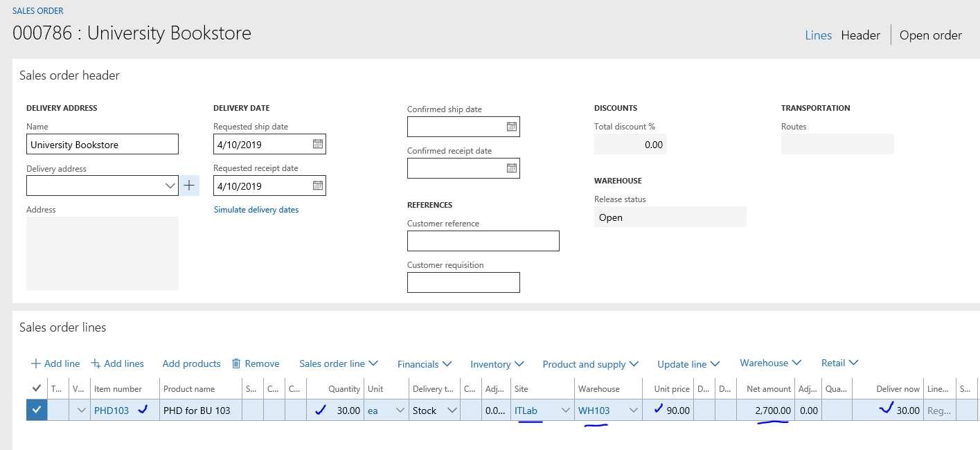Click the ITLab site link
980x450 pixels.
526,411
